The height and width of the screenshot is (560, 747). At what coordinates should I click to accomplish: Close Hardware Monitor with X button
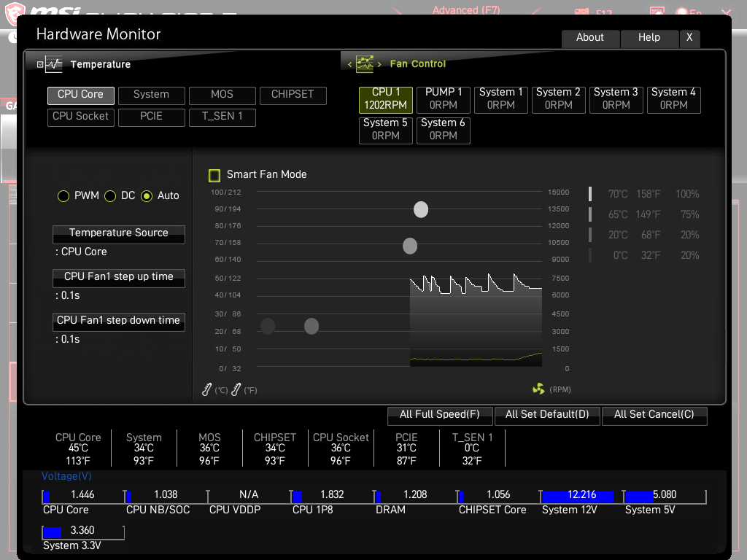pyautogui.click(x=689, y=38)
